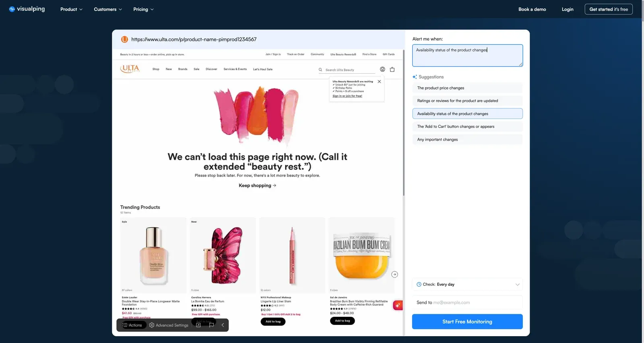Viewport: 644px width, 343px height.
Task: Click the clock icon beside Check
Action: tap(419, 285)
